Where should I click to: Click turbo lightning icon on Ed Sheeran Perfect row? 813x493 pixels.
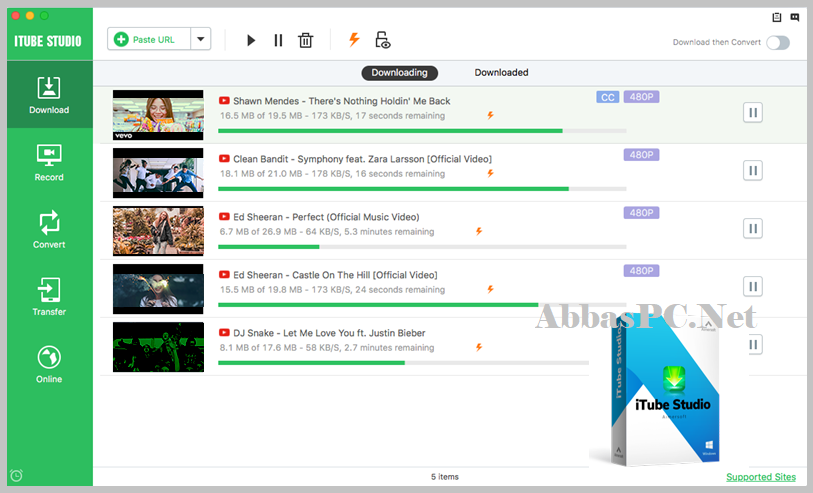tap(479, 231)
